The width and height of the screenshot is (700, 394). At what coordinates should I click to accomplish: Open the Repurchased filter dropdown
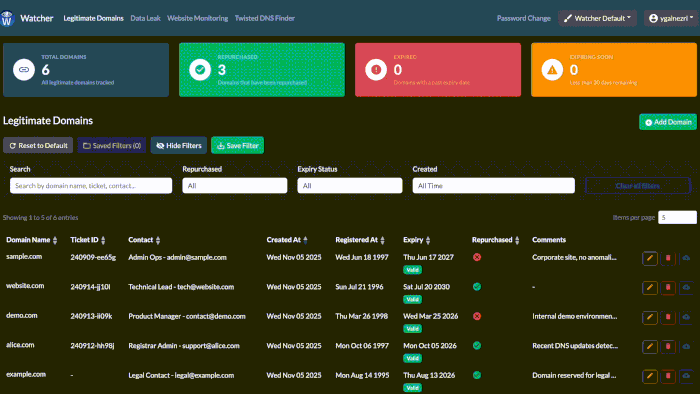(235, 186)
